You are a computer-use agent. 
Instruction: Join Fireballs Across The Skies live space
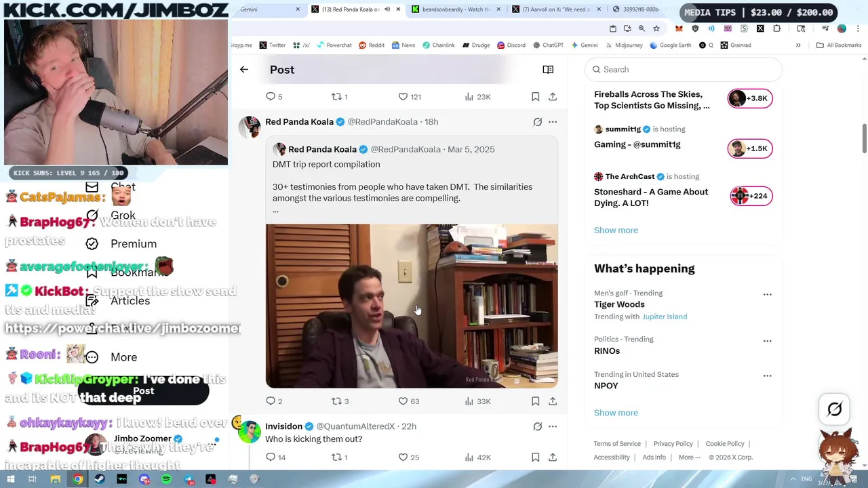coord(749,98)
